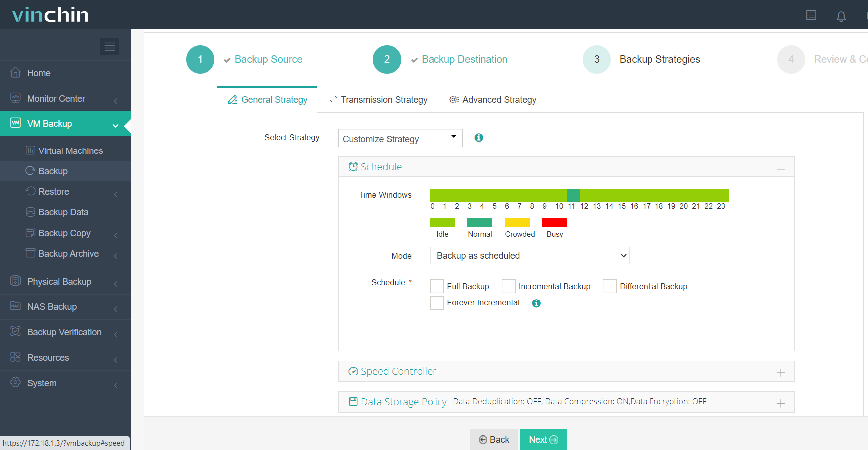
Task: Collapse the Schedule section minus
Action: click(x=781, y=169)
